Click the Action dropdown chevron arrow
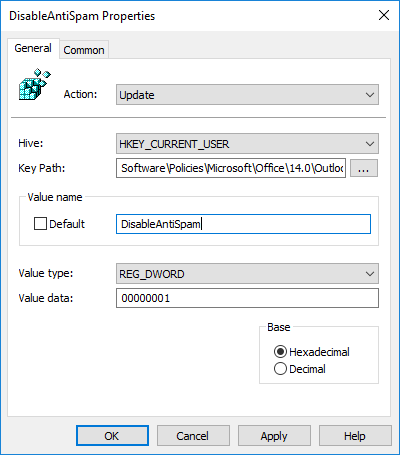 click(370, 95)
